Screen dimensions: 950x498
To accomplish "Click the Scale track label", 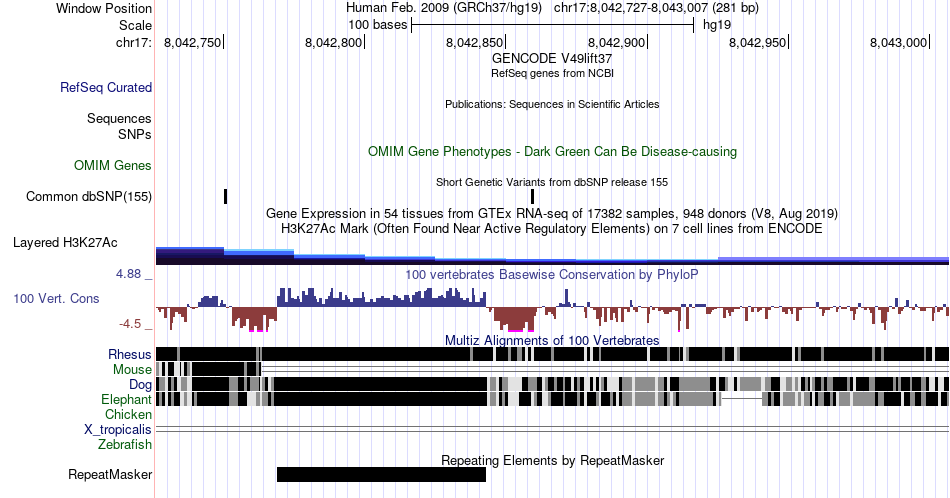I will (135, 25).
